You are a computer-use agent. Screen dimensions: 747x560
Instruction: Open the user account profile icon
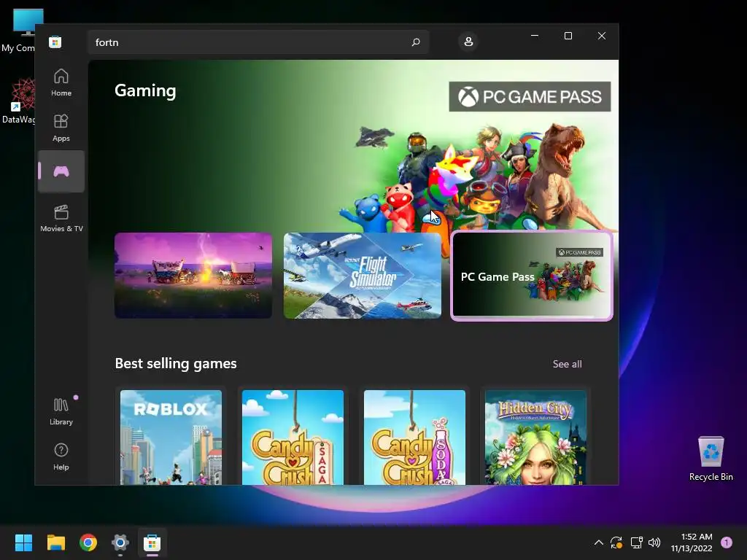click(x=468, y=42)
